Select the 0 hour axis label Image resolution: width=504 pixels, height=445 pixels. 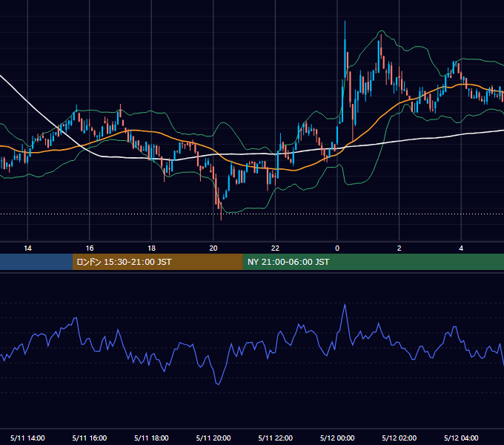[x=337, y=248]
